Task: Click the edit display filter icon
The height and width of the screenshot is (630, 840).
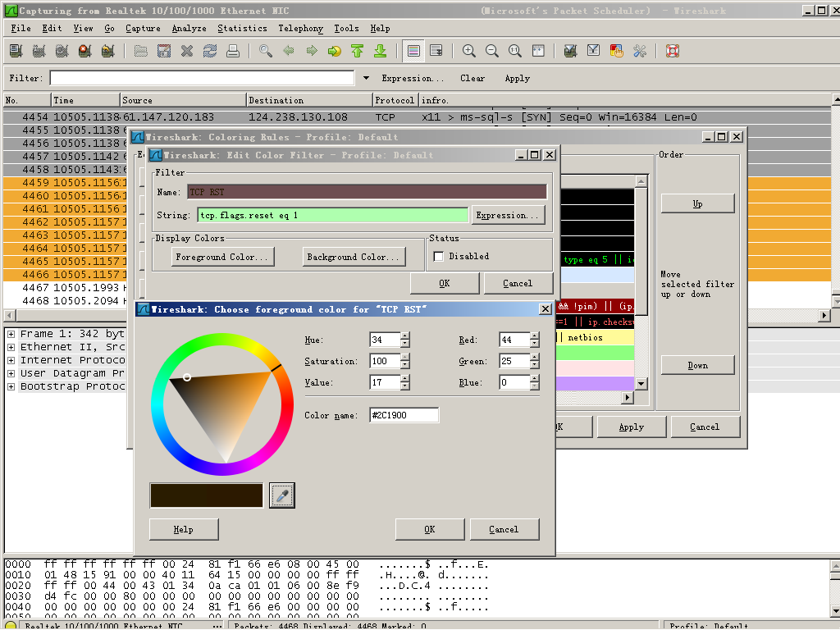Action: coord(594,51)
